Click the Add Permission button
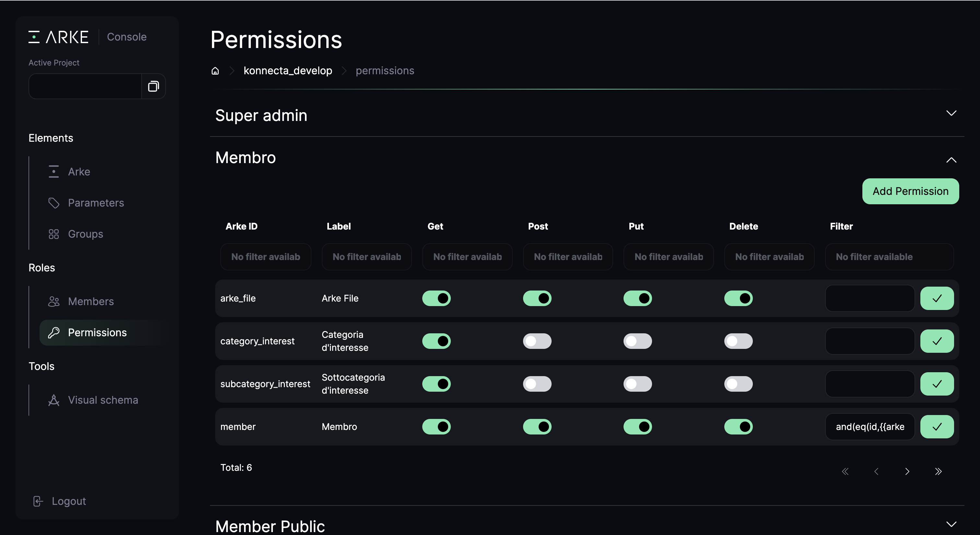The image size is (980, 535). click(x=910, y=191)
